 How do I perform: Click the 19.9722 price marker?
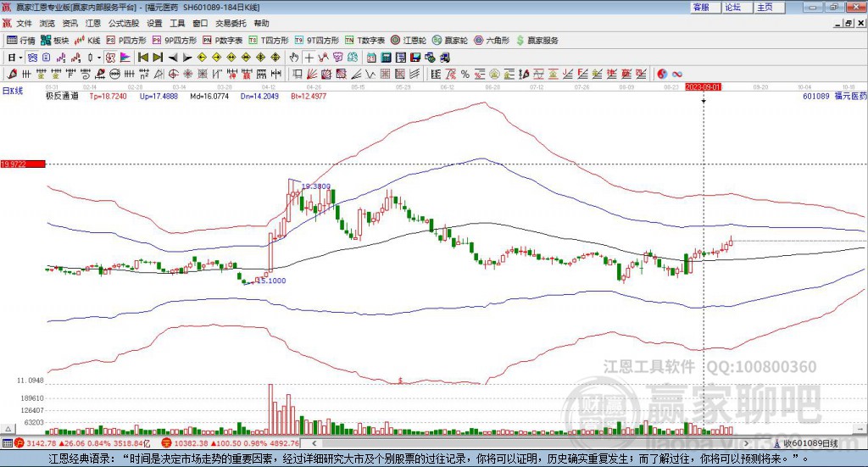[x=22, y=164]
